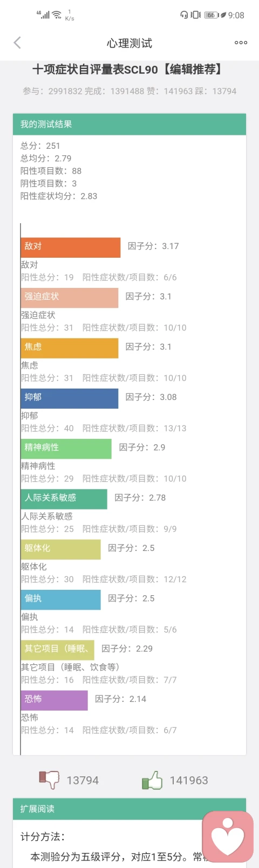Click the 强迫症状 bar in chart
This screenshot has height=868, width=259.
tap(70, 298)
